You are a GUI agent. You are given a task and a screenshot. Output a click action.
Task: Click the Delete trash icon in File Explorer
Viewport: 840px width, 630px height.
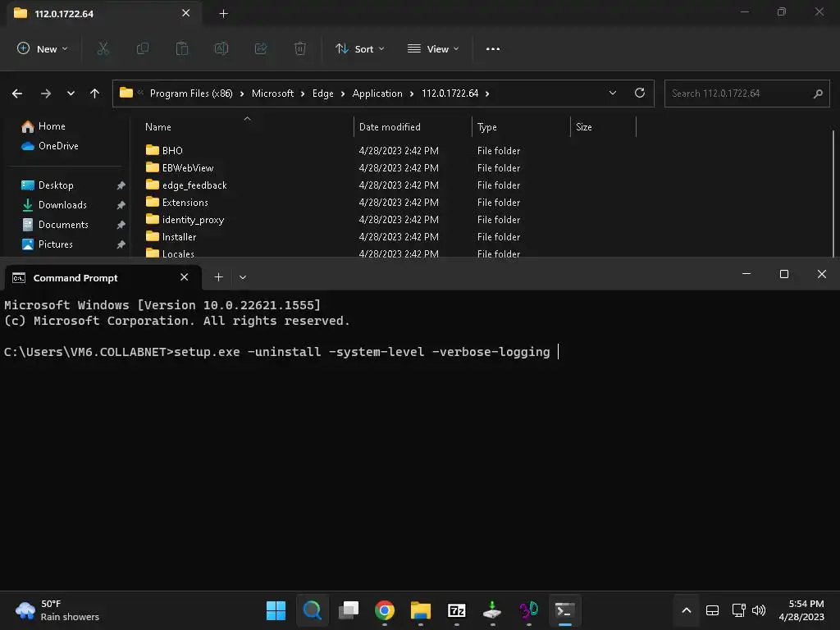point(300,48)
